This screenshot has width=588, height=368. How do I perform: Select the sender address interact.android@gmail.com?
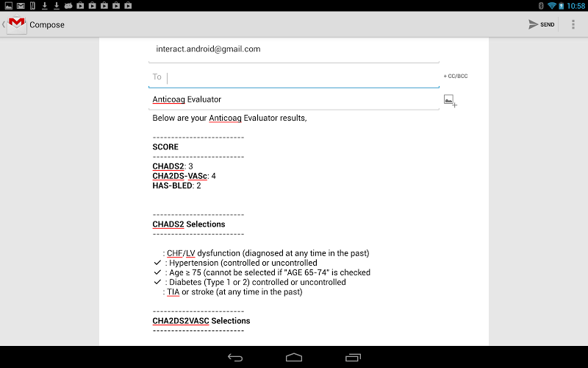[208, 49]
